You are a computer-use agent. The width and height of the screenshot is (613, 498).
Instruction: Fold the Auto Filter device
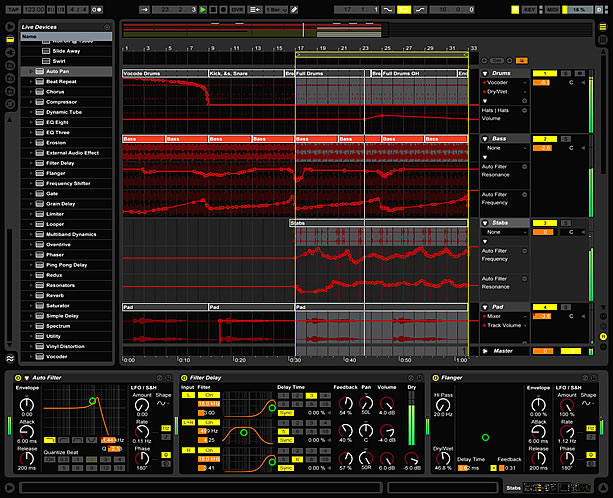point(27,378)
